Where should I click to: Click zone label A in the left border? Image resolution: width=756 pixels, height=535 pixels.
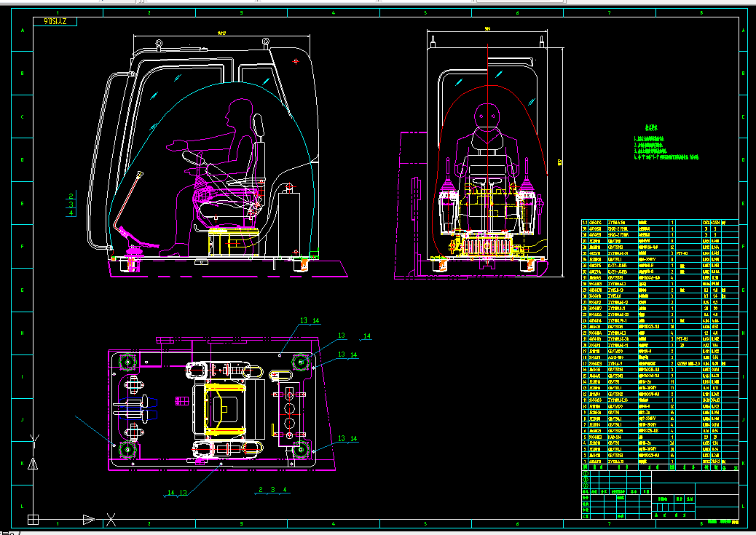(22, 31)
